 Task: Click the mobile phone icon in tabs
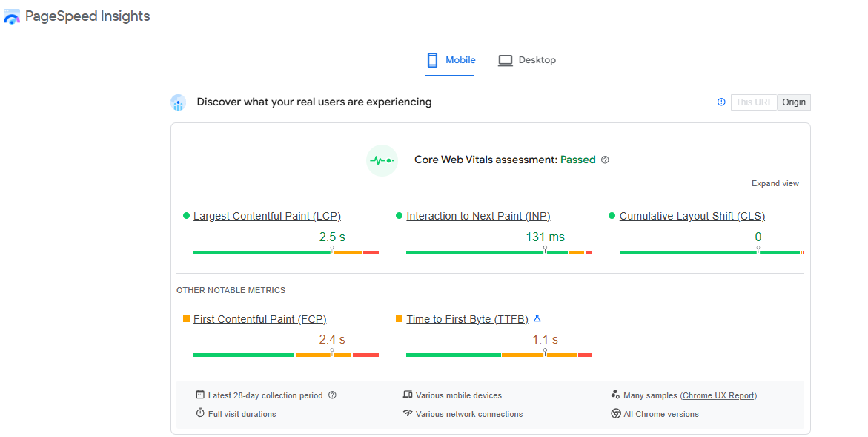(432, 60)
